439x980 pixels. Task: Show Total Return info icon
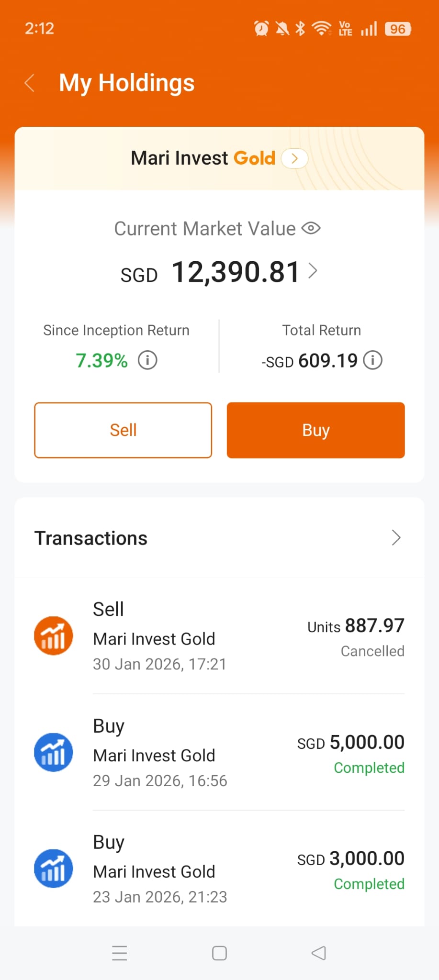click(x=372, y=360)
